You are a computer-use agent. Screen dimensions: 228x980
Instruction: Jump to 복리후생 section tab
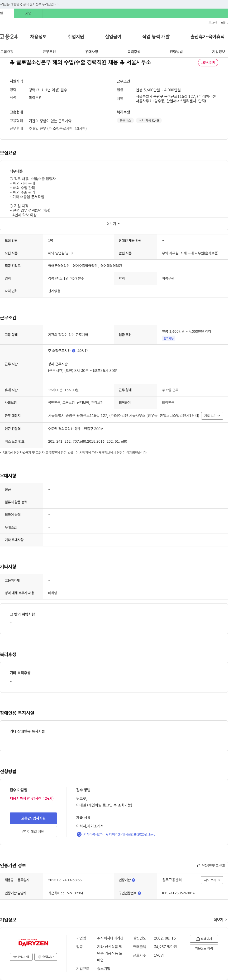coord(134,52)
